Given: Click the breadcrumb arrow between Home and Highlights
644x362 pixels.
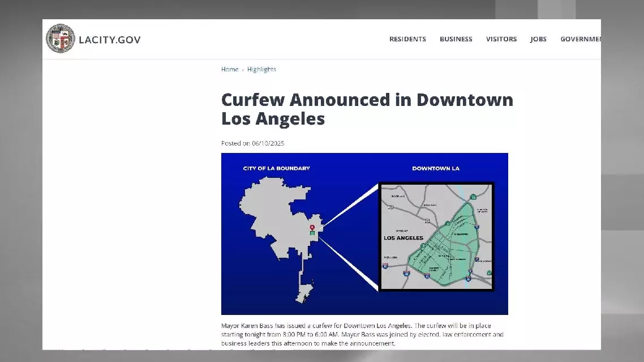Looking at the screenshot, I should (x=243, y=70).
